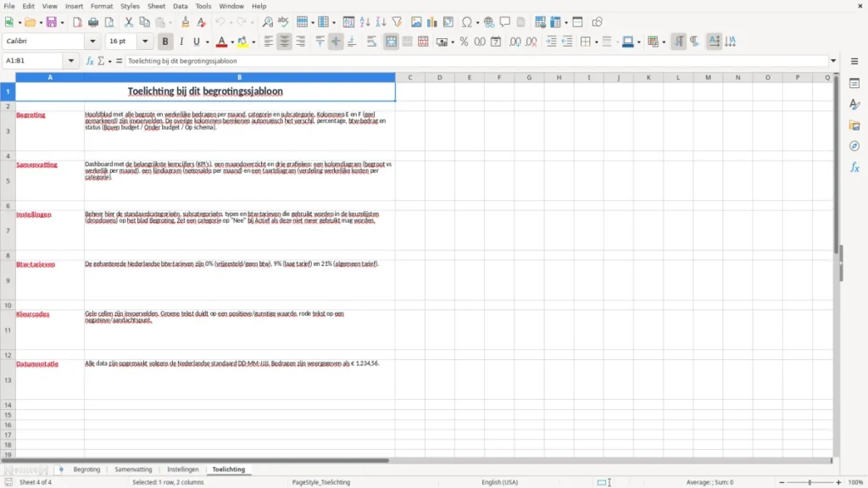This screenshot has width=868, height=488.
Task: Click the Sort Ascending icon
Action: tap(364, 22)
